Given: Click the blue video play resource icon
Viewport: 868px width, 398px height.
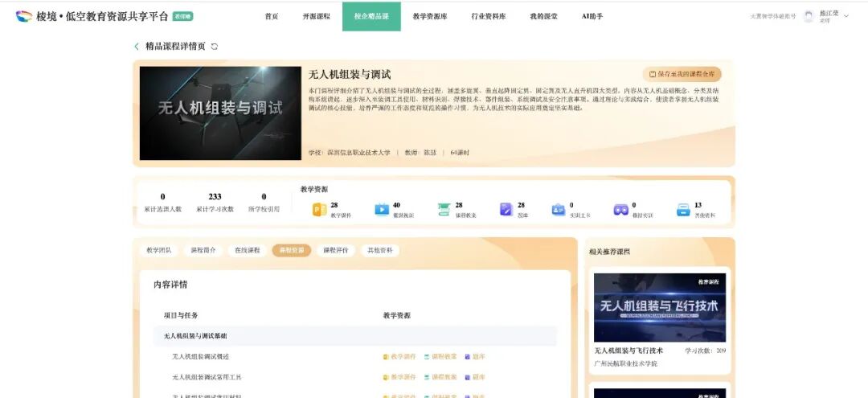Looking at the screenshot, I should point(382,210).
